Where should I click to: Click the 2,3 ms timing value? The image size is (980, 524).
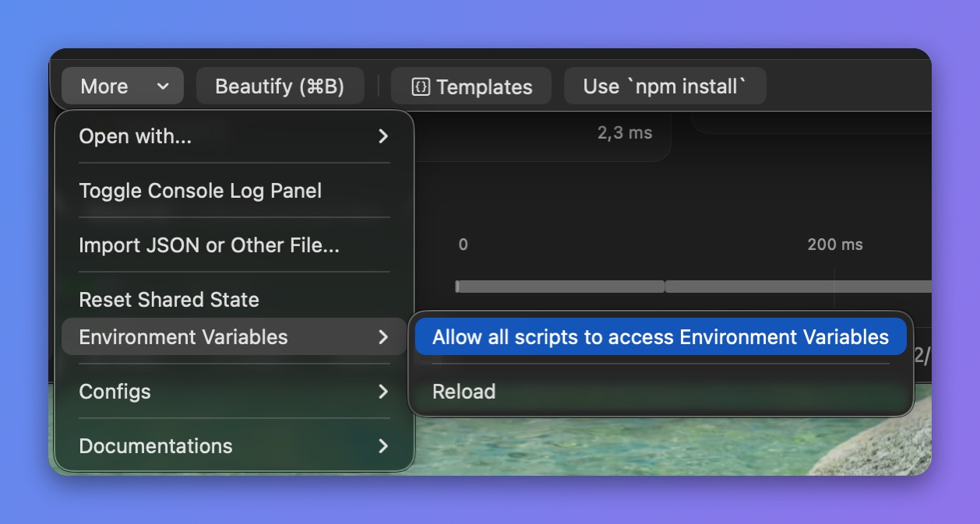pyautogui.click(x=625, y=133)
